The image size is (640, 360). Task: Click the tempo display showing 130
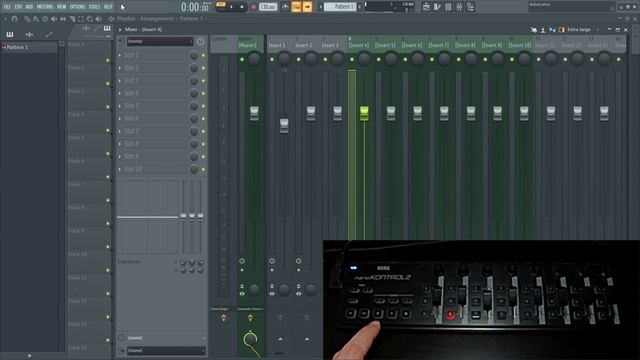pos(268,7)
